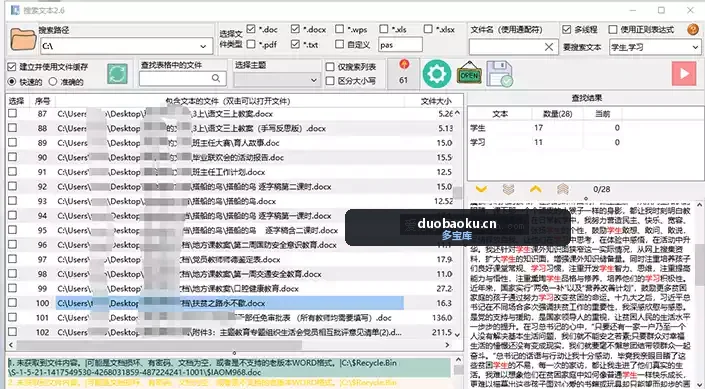Select row 91 班主任工作计划.docx file
Viewport: 705px width, 389px height.
231,172
